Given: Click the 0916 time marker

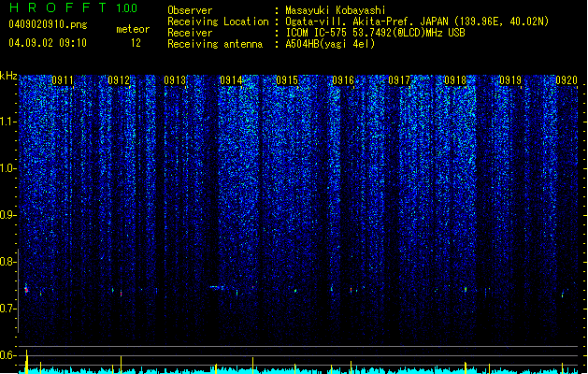Looking at the screenshot, I should [x=343, y=80].
